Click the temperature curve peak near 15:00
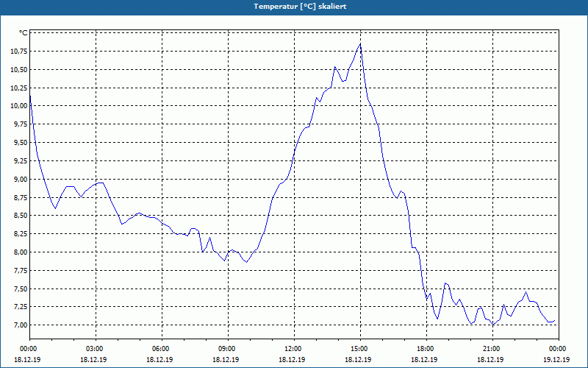588x368 pixels. pos(360,44)
